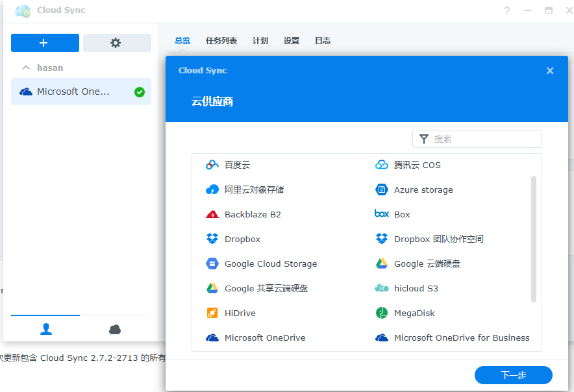Click the provider list scrollbar
574x392 pixels.
534,239
